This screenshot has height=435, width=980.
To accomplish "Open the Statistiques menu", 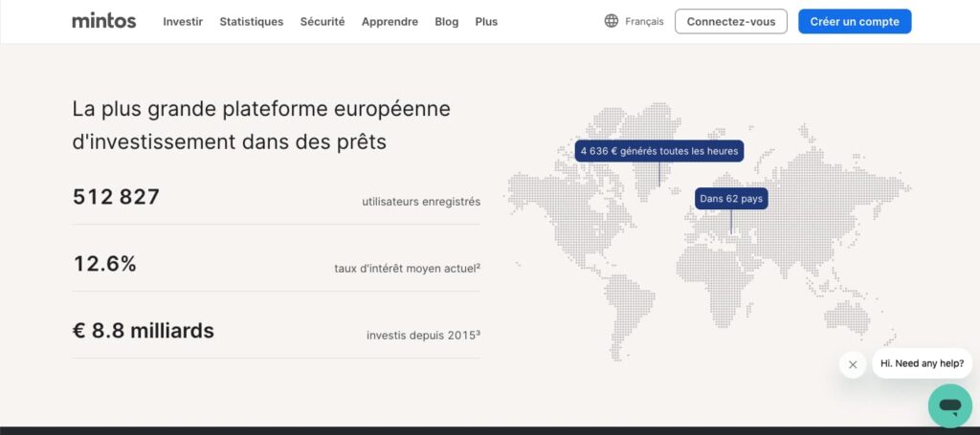I will pos(252,21).
